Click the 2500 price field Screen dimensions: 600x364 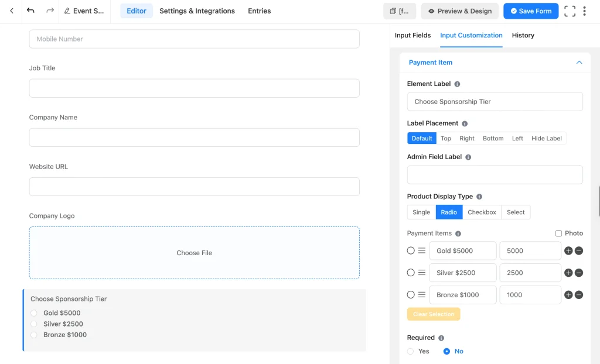pos(530,273)
